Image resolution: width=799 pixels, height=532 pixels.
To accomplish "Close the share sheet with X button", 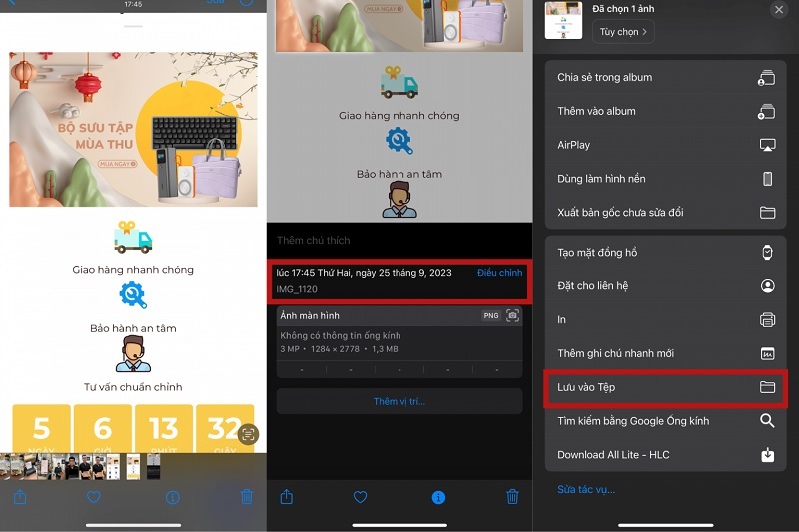I will [779, 10].
